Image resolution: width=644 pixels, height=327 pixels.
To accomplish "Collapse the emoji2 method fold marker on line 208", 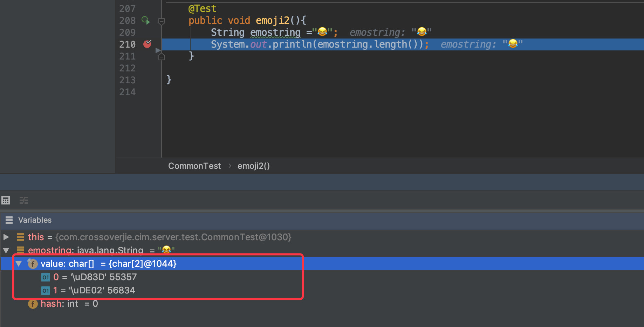I will click(162, 21).
